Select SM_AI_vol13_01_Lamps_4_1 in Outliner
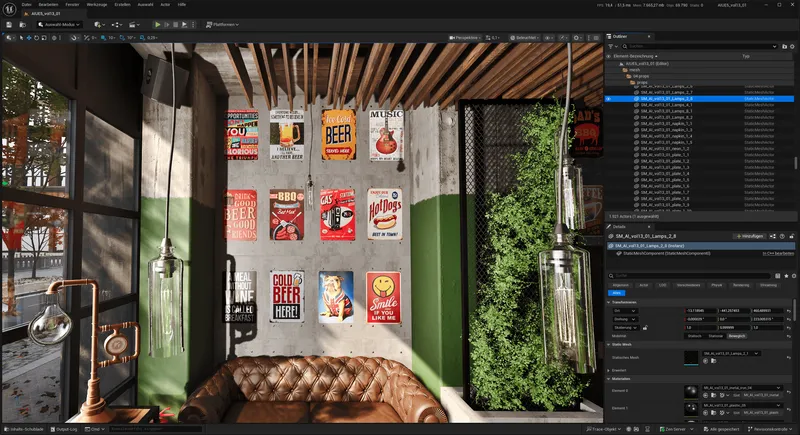The image size is (800, 435). tap(666, 105)
